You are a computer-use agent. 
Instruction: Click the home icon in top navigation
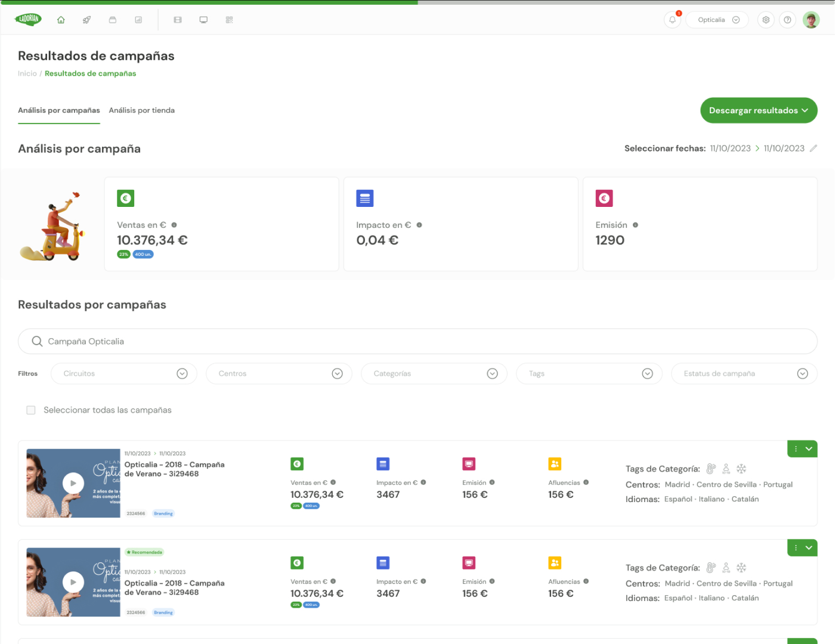coord(61,20)
